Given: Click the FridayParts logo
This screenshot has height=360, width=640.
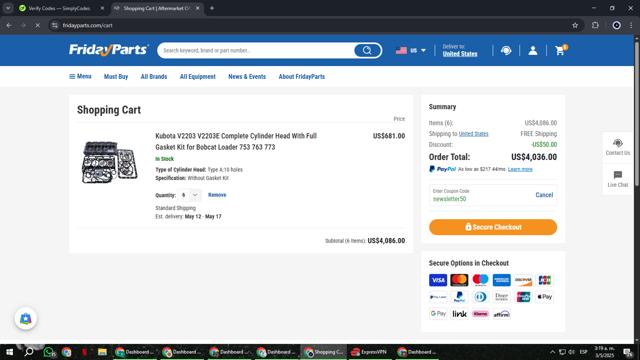Looking at the screenshot, I should click(x=109, y=50).
